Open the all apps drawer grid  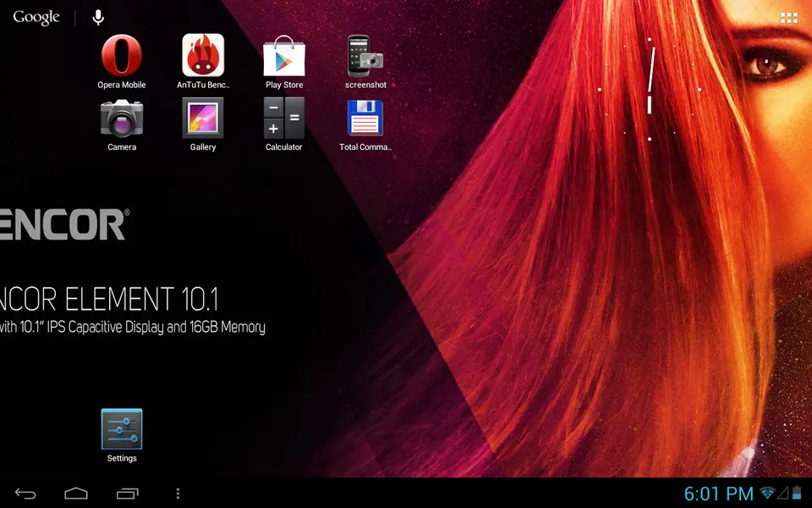point(788,18)
